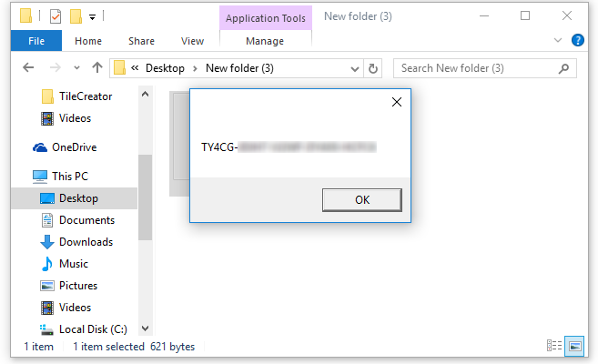This screenshot has width=598, height=364.
Task: Click the search magnifier icon
Action: (x=564, y=68)
